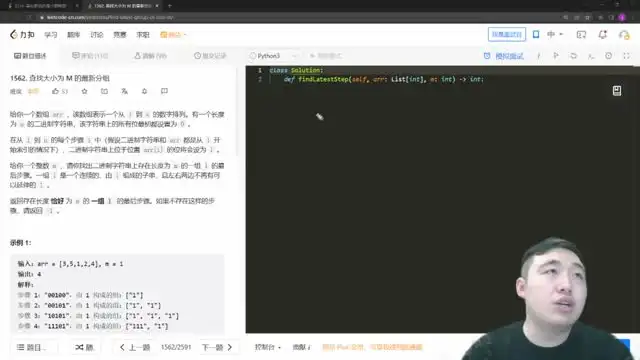Click the italic info icon in editor toolbar
The image size is (640, 360).
538,56
